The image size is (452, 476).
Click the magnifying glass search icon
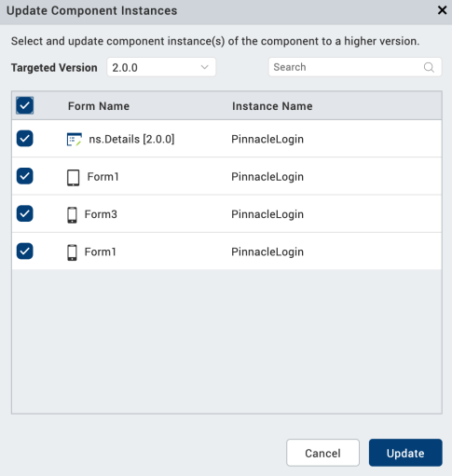[429, 67]
